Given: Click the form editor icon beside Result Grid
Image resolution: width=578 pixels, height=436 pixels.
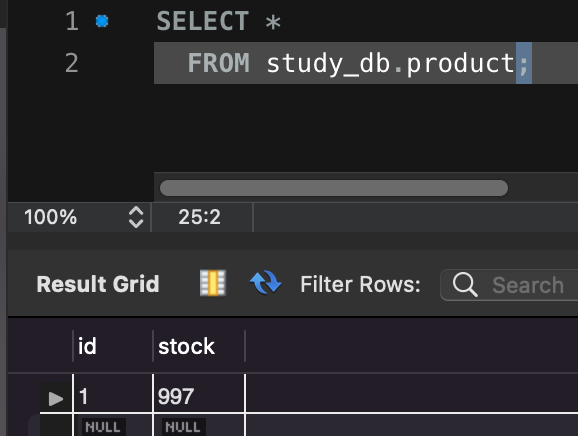Looking at the screenshot, I should click(213, 283).
